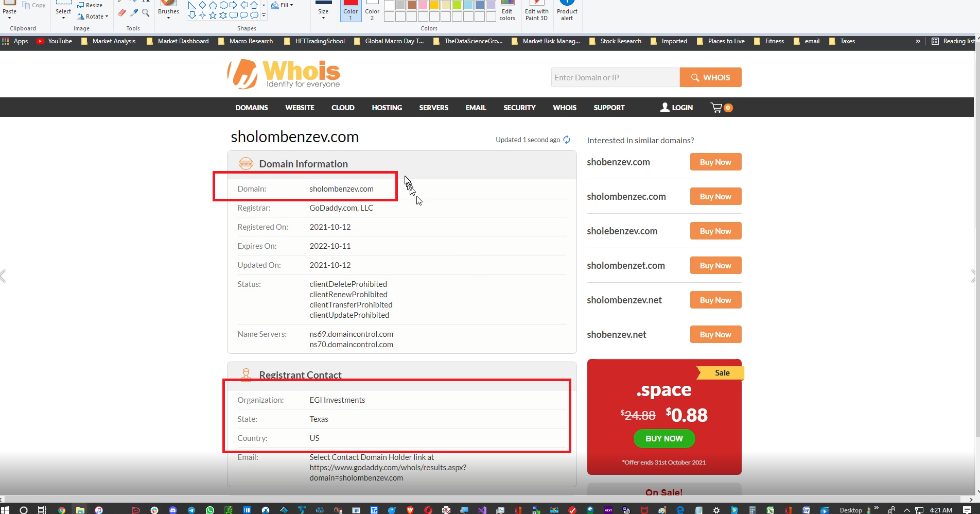This screenshot has height=514, width=980.
Task: Open the Rotate dropdown menu
Action: click(93, 16)
